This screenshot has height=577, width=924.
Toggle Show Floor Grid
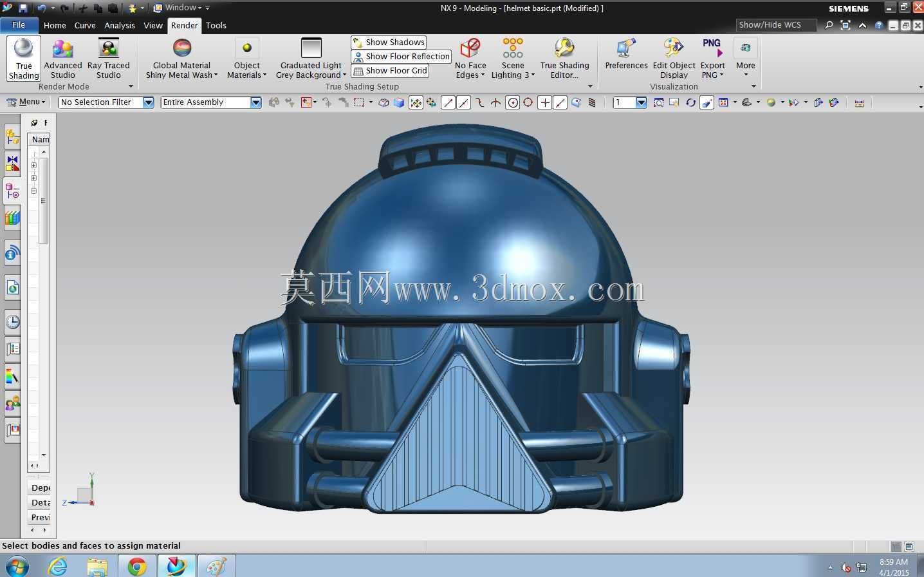click(x=391, y=70)
